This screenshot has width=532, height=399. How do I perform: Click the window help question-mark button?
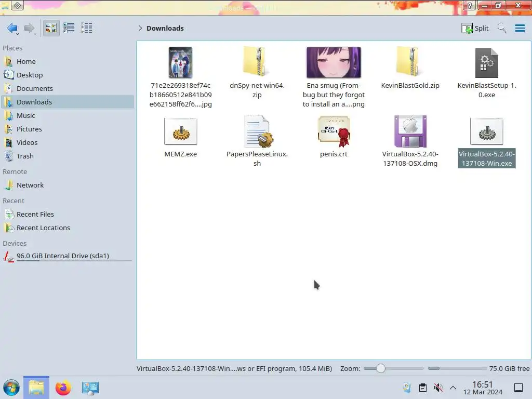tap(469, 5)
